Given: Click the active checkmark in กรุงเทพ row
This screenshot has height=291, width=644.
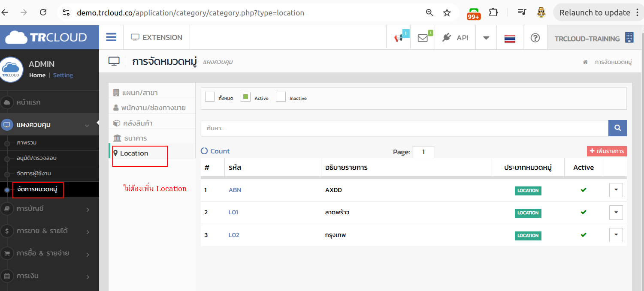Looking at the screenshot, I should coord(584,235).
